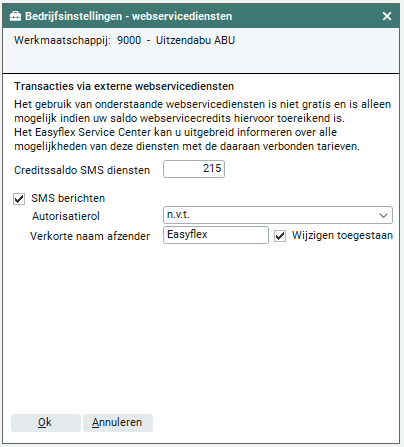Toggle the SMS berichten checkbox
Image resolution: width=404 pixels, height=447 pixels.
pyautogui.click(x=19, y=199)
